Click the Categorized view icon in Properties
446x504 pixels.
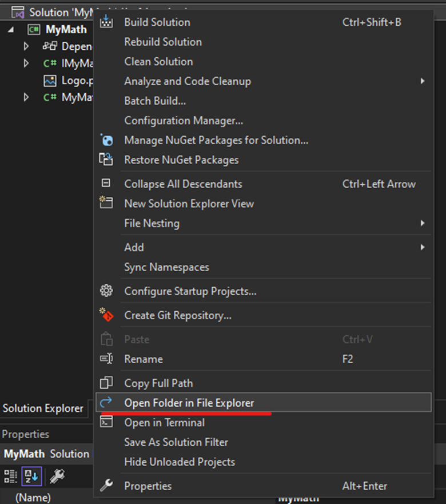11,476
